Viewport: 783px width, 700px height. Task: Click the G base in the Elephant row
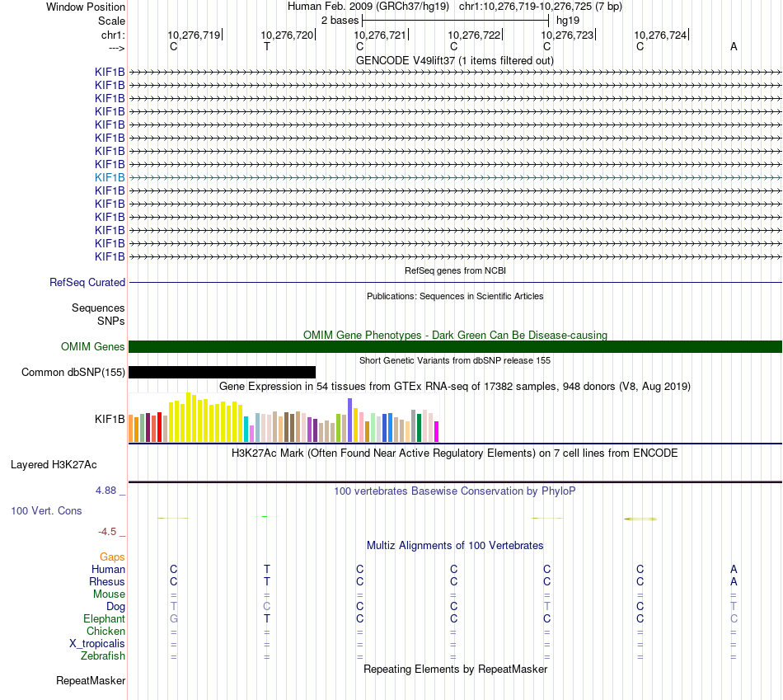(x=173, y=618)
